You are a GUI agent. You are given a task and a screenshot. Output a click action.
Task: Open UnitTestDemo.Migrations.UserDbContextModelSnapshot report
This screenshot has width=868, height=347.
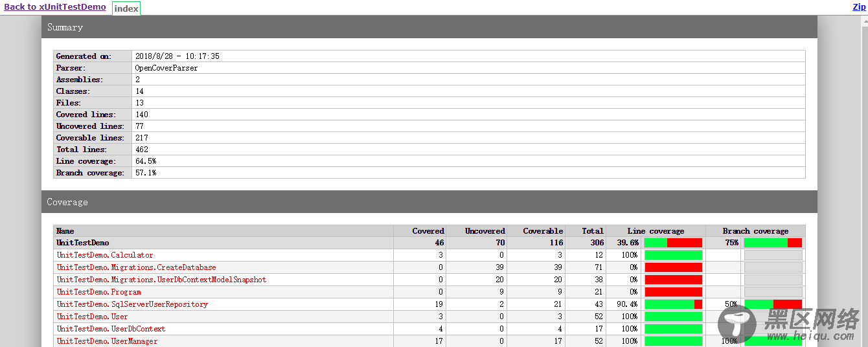161,280
